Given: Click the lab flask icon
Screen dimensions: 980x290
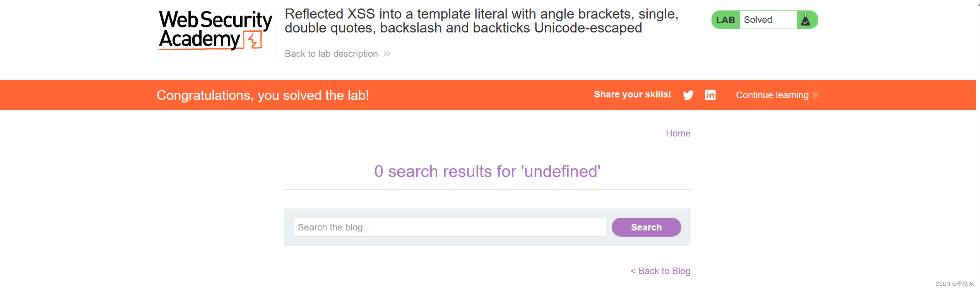Looking at the screenshot, I should click(x=806, y=20).
